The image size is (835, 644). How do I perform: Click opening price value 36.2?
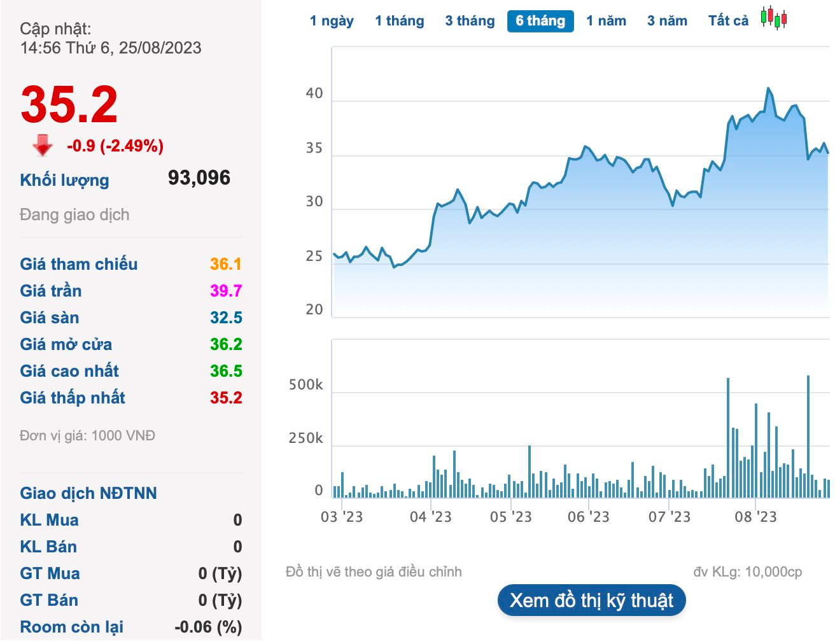click(226, 344)
